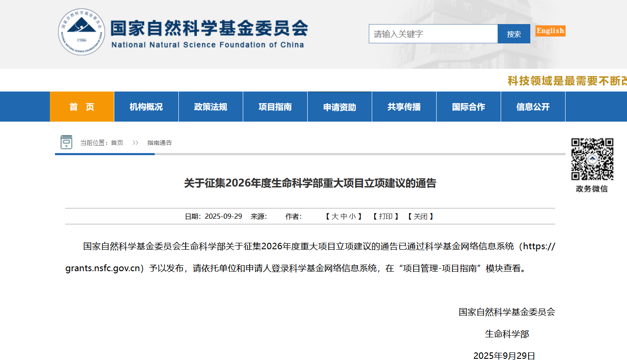The width and height of the screenshot is (627, 364).
Task: Open the 政策法规 navigation item
Action: [211, 107]
